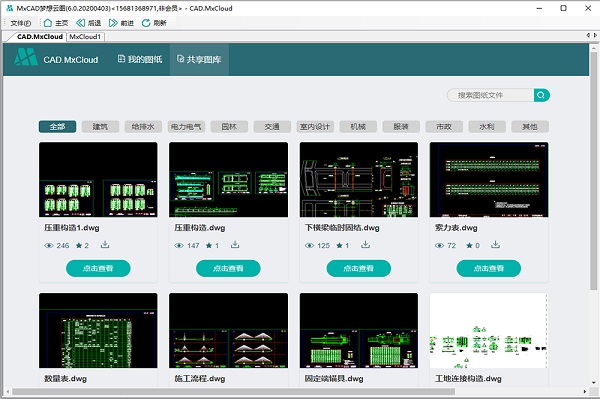Download 索力表.dwg using the download icon
The height and width of the screenshot is (399, 600).
tap(495, 244)
